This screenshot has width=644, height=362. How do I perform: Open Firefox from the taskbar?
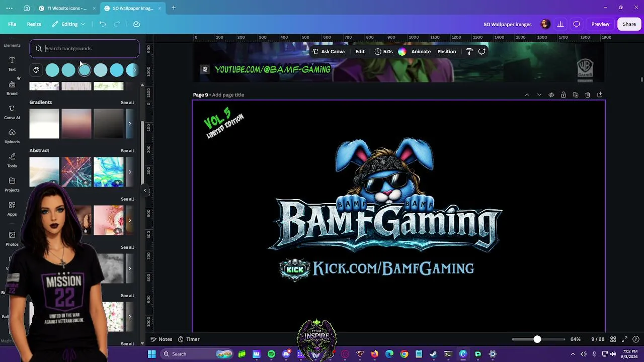pos(374,354)
